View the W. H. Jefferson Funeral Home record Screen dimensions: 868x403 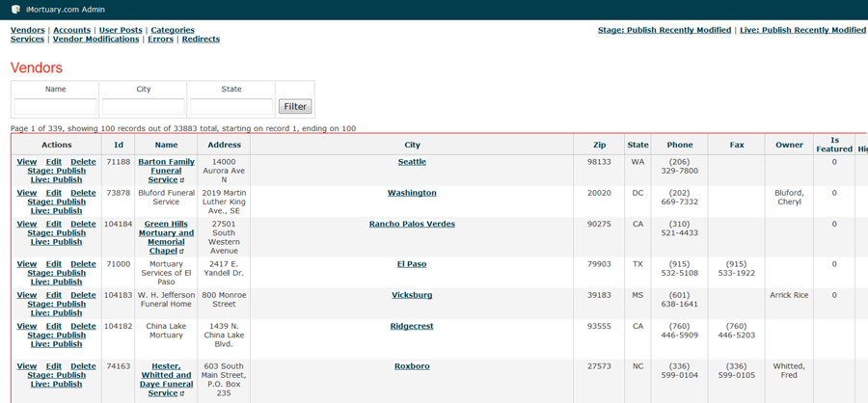(27, 295)
